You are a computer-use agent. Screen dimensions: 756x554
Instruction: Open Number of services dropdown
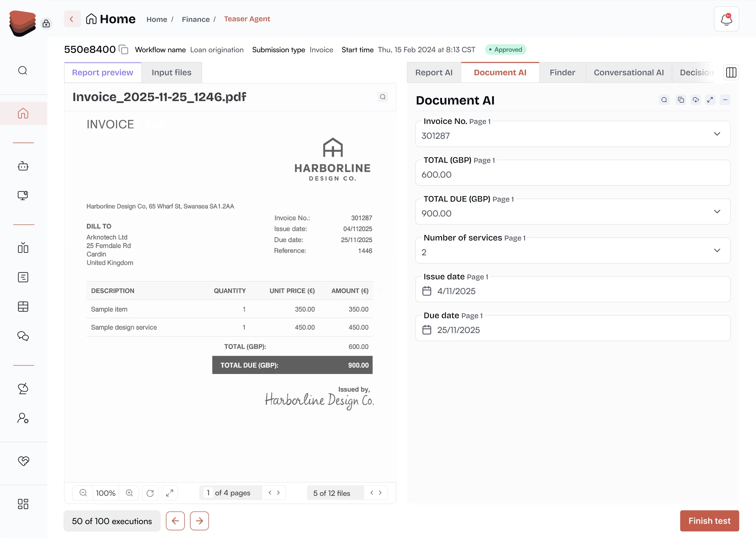[717, 250]
